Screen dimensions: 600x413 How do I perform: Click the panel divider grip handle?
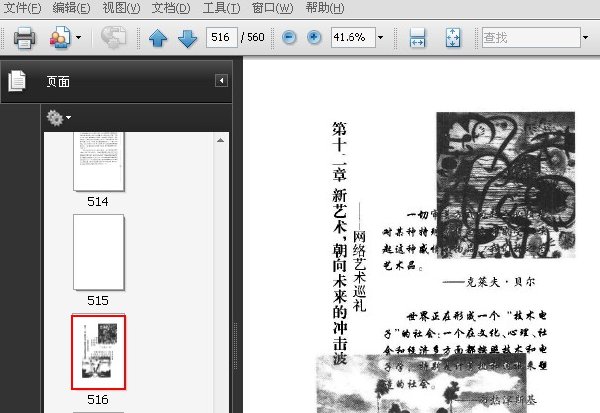coord(235,346)
